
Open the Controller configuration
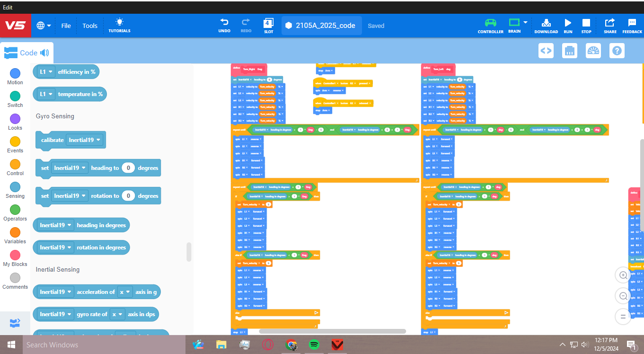490,26
